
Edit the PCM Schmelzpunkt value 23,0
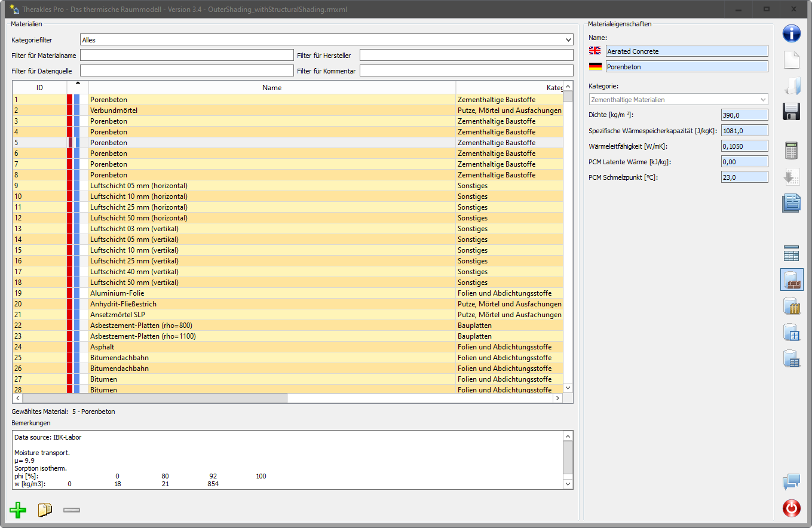pyautogui.click(x=744, y=177)
